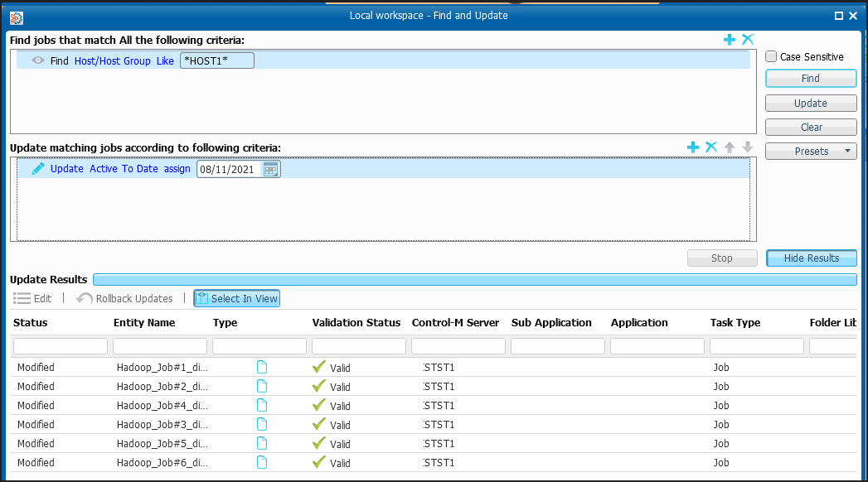Click the Status column filter box
This screenshot has width=868, height=482.
coord(61,346)
